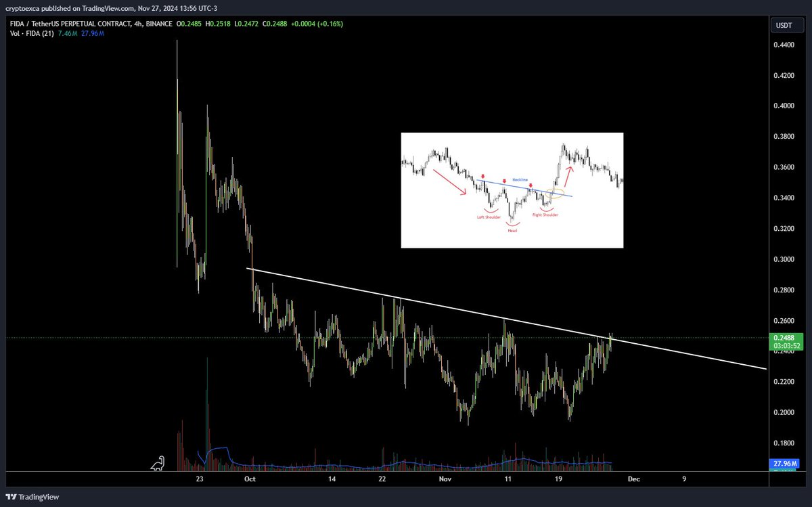This screenshot has height=507, width=812.
Task: Click the blue volume moving average value 27.96M
Action: coord(91,32)
